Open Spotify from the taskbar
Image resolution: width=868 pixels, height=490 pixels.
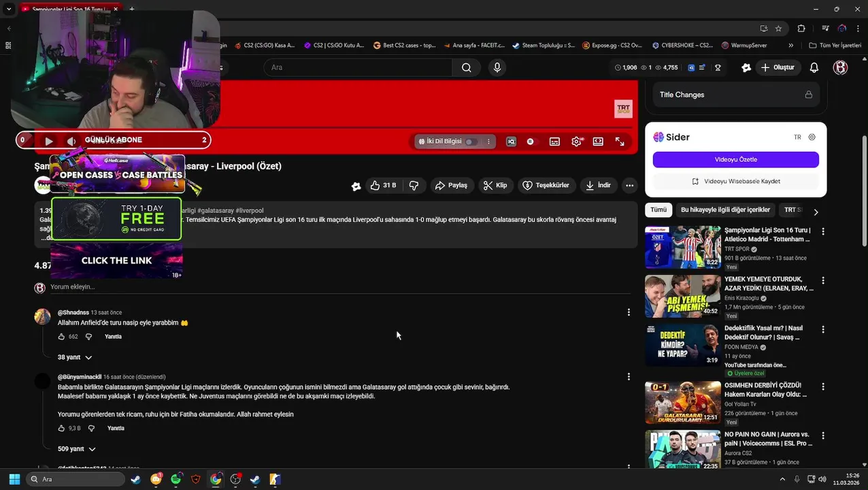click(x=176, y=479)
